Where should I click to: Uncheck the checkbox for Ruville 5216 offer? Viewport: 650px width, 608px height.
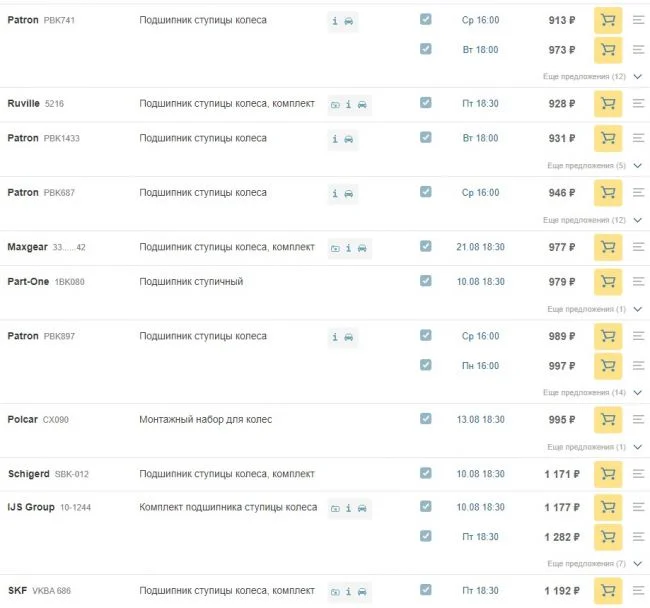(x=426, y=103)
